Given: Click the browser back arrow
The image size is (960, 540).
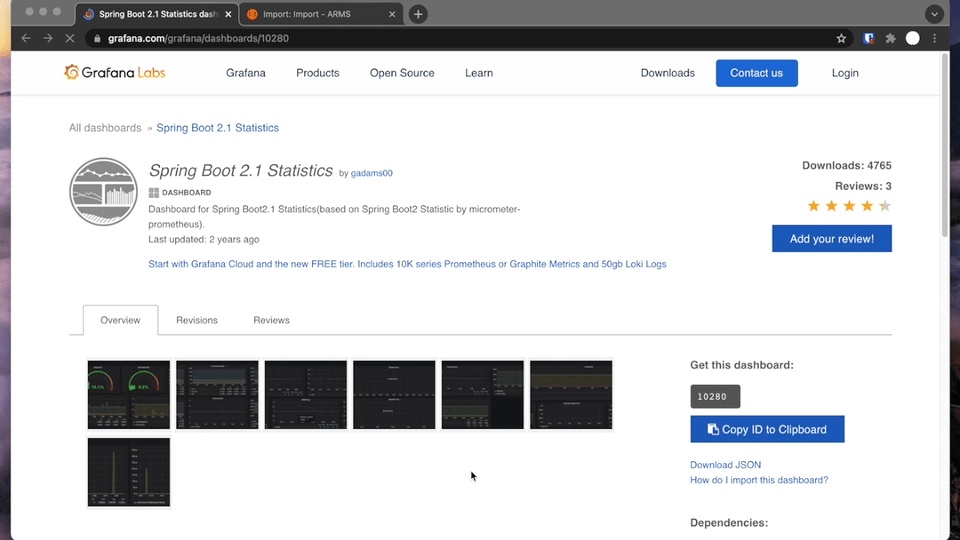Looking at the screenshot, I should click(26, 38).
